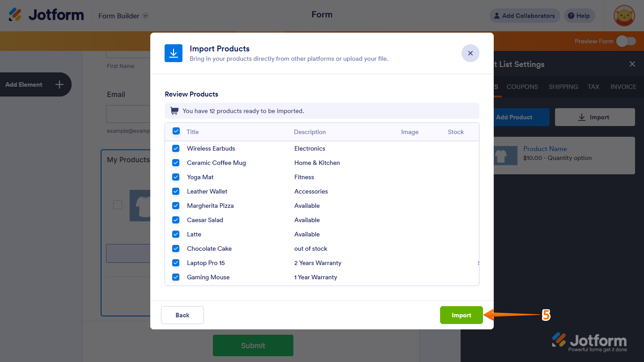The image size is (644, 362).
Task: Go Back from the Review Products step
Action: tap(182, 315)
